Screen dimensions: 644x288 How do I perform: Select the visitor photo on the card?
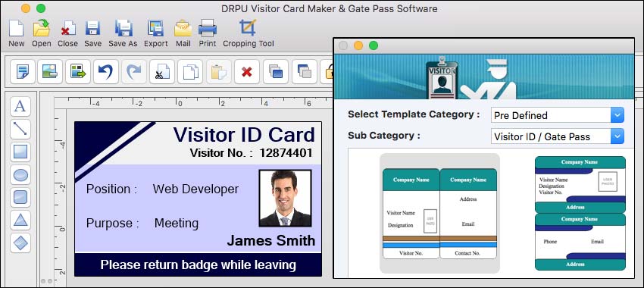285,198
